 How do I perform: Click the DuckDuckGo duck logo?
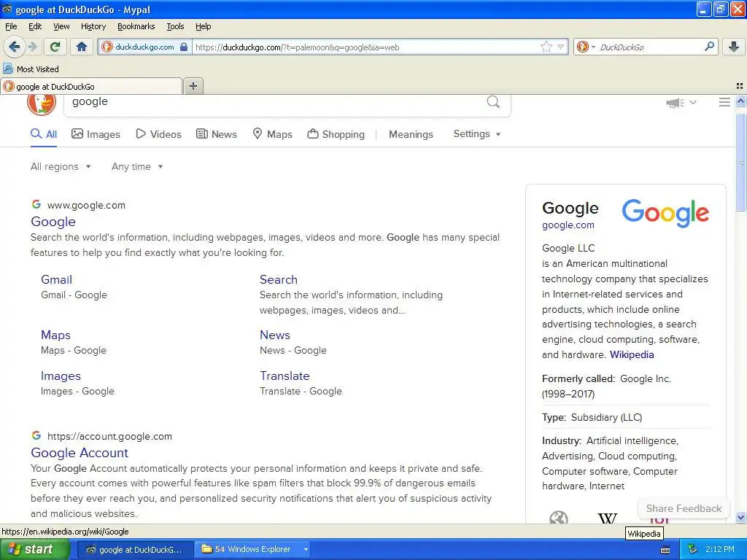coord(42,104)
